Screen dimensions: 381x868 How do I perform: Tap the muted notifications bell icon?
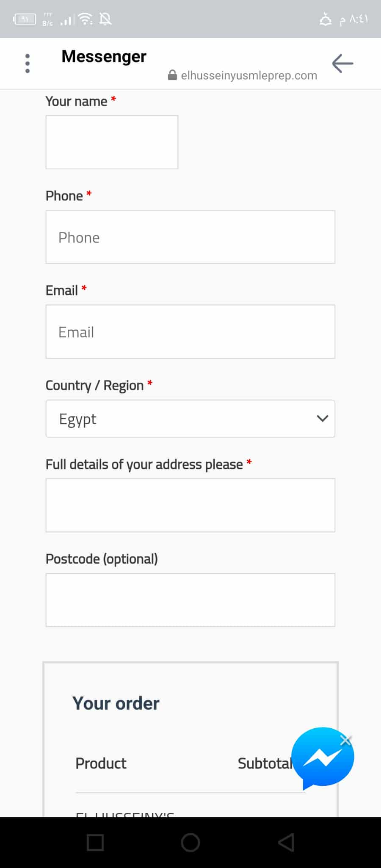click(105, 19)
